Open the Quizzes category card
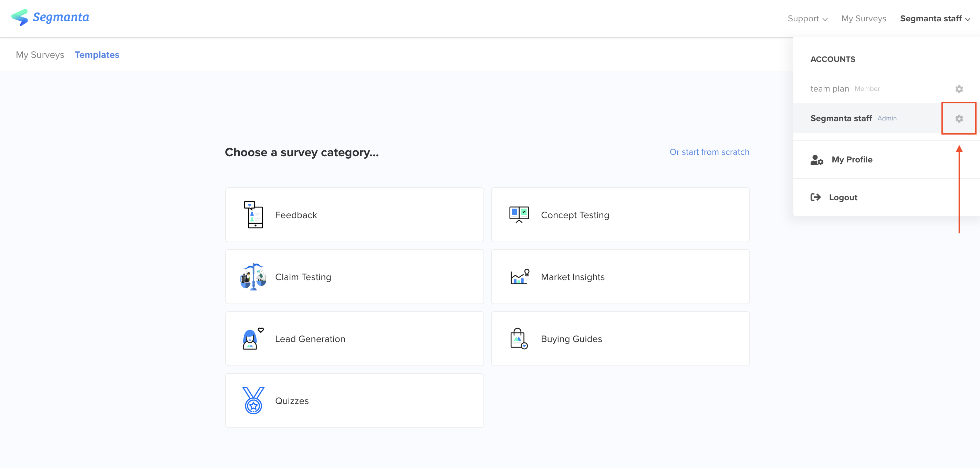The image size is (980, 468). click(355, 401)
